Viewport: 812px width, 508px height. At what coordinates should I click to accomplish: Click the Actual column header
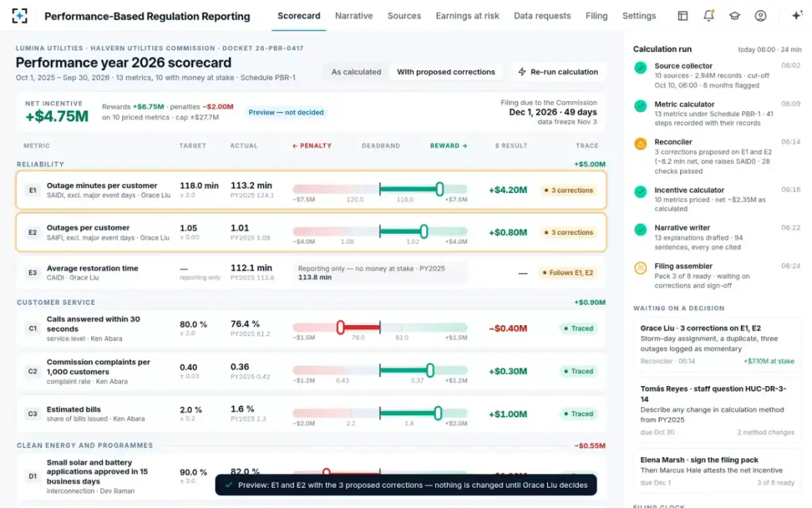click(x=244, y=146)
